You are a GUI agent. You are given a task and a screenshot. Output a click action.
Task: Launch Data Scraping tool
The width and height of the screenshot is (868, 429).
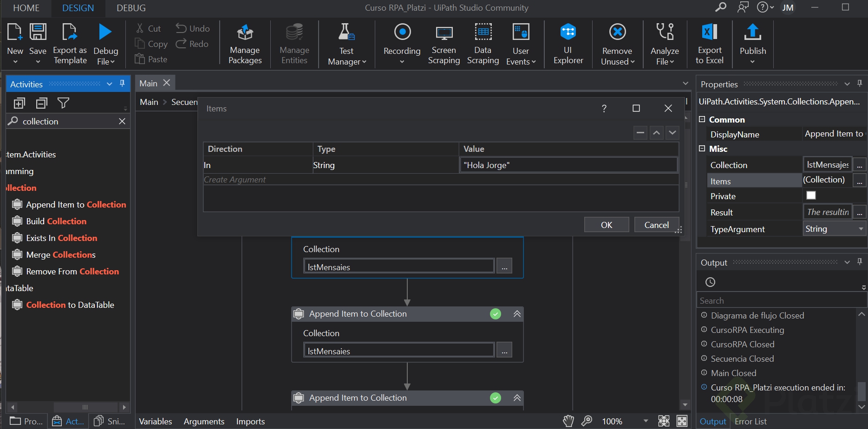point(483,45)
